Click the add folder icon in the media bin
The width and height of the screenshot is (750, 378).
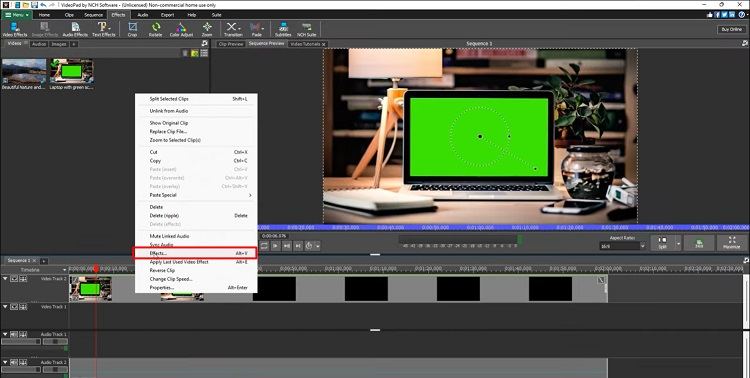[195, 53]
